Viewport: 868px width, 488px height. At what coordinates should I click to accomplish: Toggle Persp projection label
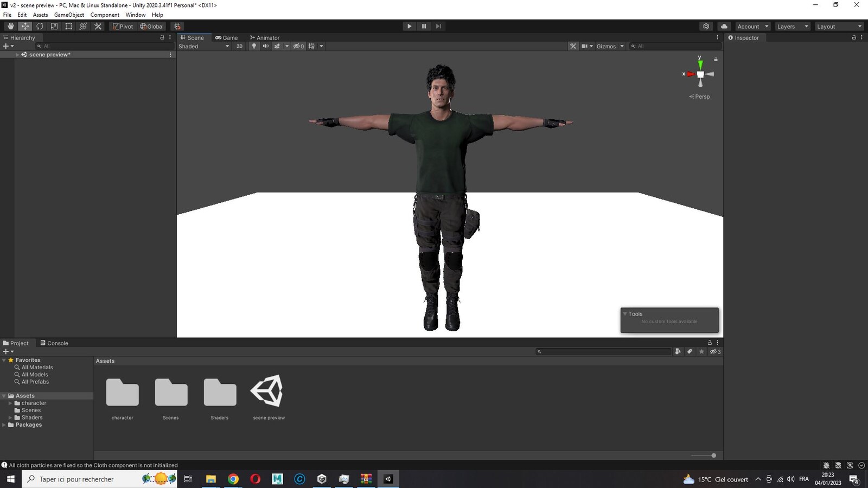(x=699, y=97)
